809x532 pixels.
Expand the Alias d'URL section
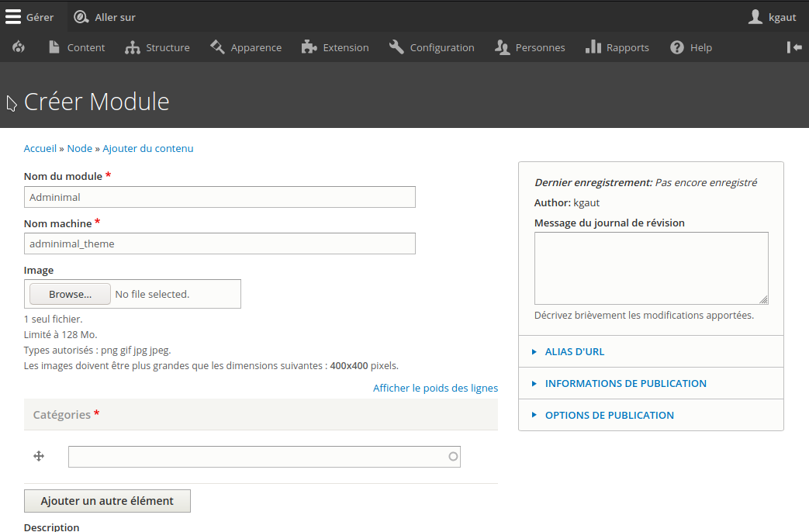574,351
